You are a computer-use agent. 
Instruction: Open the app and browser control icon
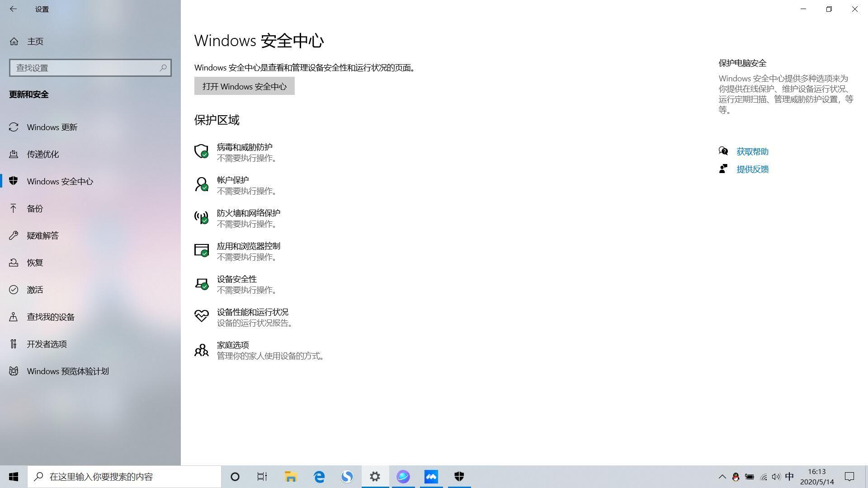201,250
